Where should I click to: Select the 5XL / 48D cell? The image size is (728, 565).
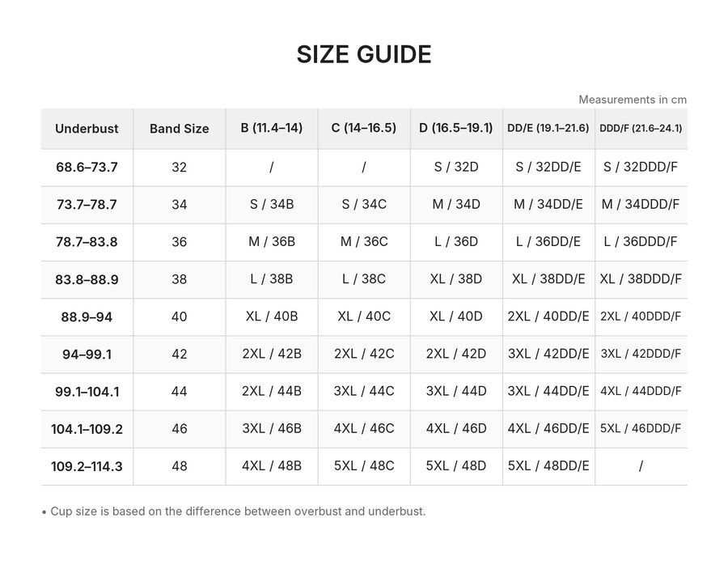click(456, 465)
